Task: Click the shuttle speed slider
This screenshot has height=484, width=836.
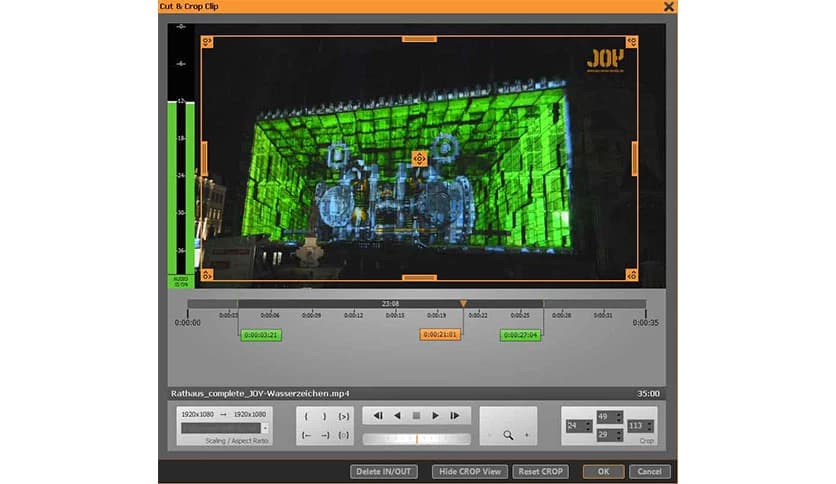Action: pos(416,438)
